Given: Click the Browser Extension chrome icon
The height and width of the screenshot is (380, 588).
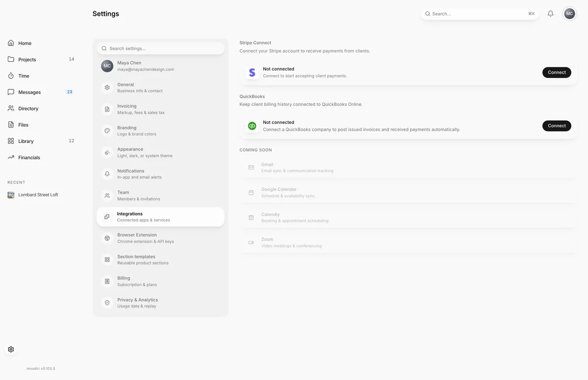Looking at the screenshot, I should (x=107, y=238).
